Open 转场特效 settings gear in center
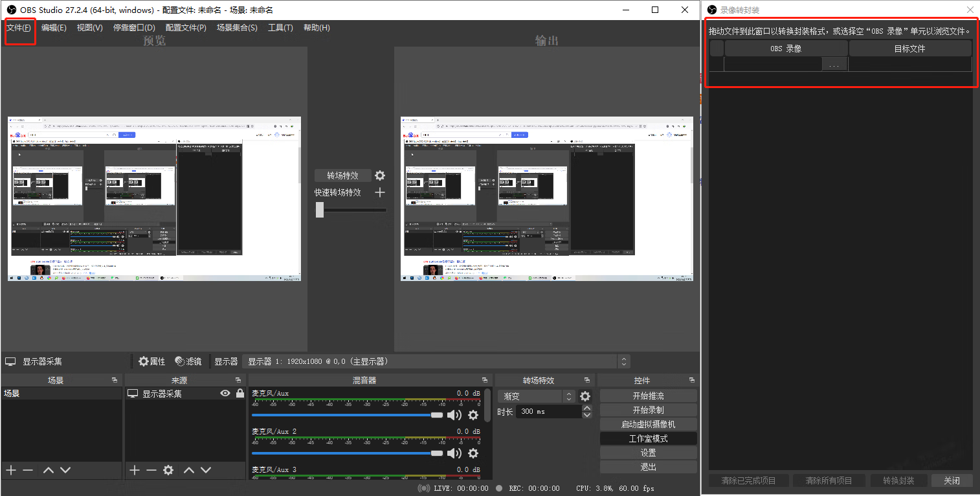Viewport: 980px width, 496px height. (380, 175)
